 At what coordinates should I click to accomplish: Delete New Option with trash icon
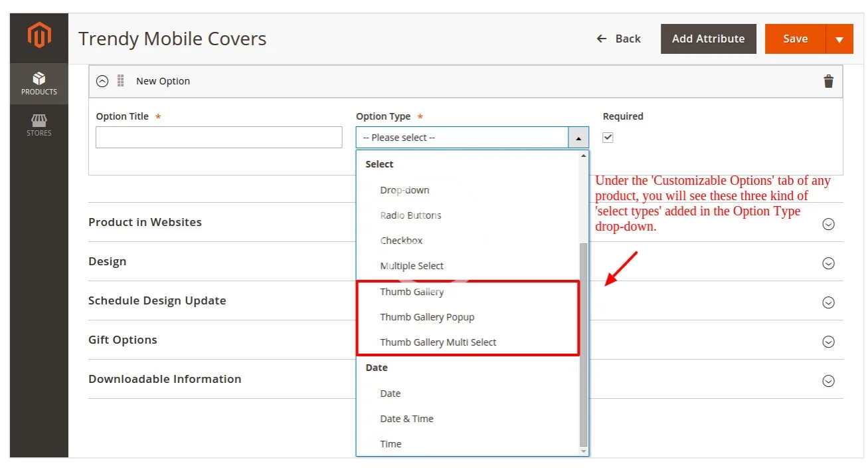[828, 81]
